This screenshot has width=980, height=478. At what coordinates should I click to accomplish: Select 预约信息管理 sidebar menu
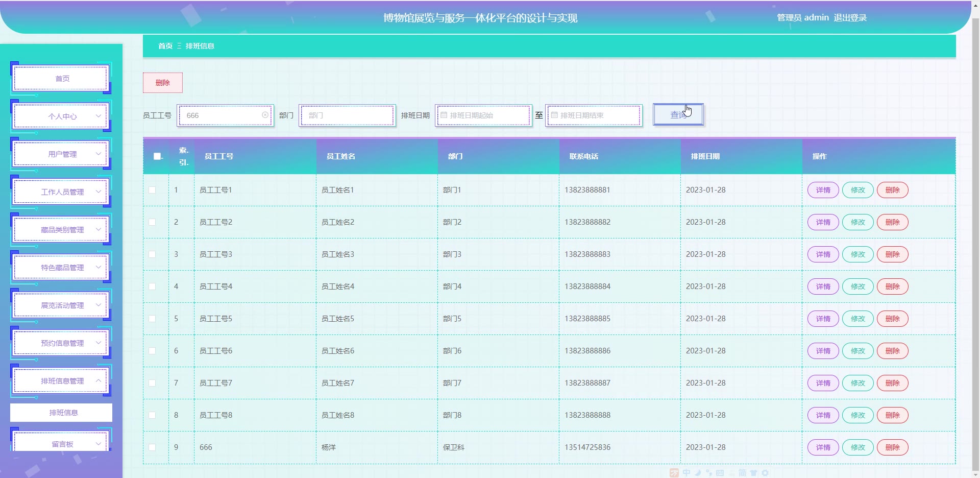coord(61,343)
